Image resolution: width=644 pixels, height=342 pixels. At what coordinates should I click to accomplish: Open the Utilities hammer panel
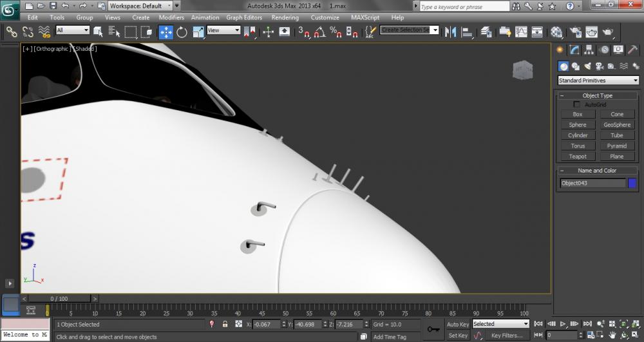point(632,50)
